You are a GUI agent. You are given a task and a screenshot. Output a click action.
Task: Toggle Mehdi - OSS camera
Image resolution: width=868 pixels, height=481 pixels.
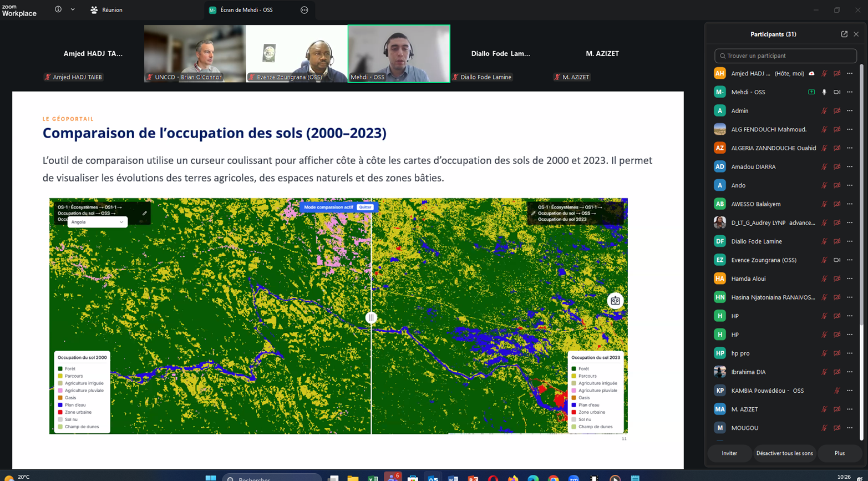(837, 92)
